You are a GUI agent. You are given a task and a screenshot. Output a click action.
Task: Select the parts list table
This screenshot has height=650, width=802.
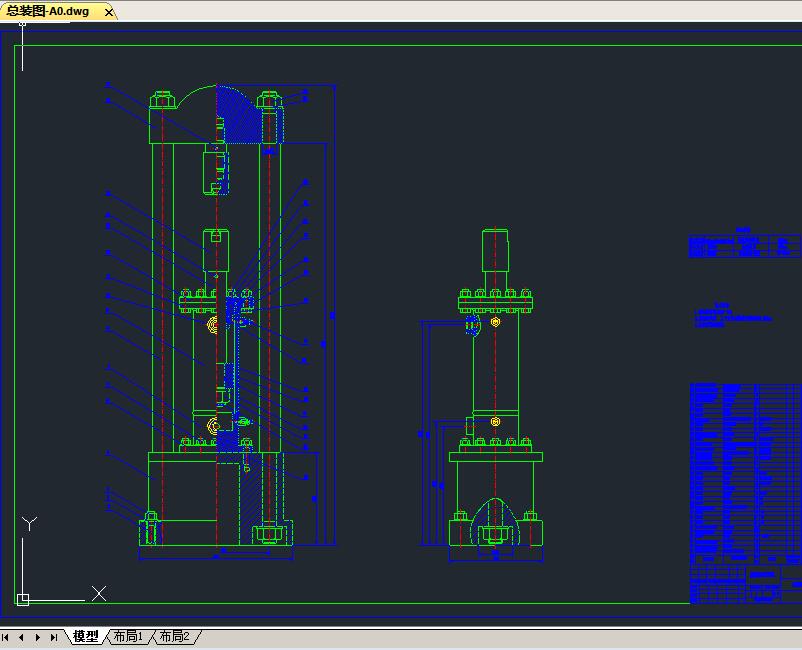[x=746, y=473]
